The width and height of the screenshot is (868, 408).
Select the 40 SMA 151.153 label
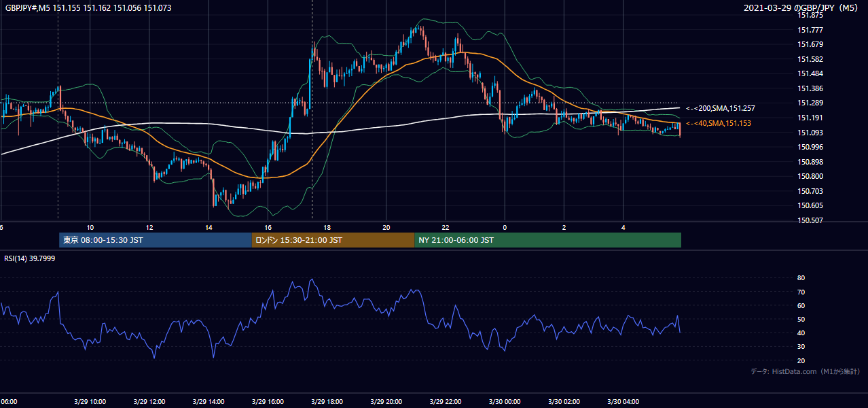click(x=719, y=123)
